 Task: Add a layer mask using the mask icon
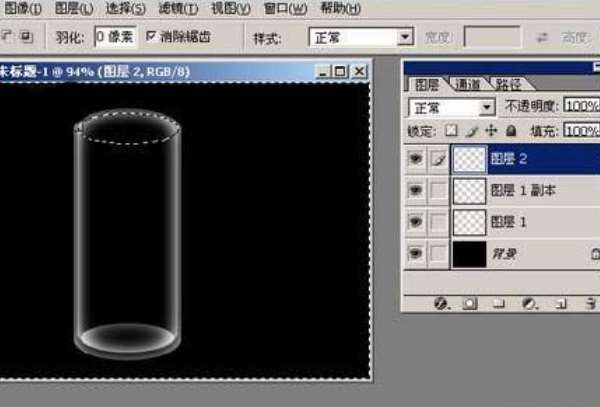[x=470, y=304]
